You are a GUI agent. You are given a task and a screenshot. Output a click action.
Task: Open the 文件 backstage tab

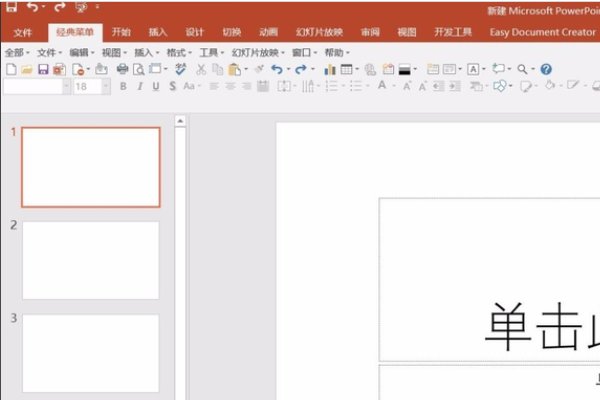click(x=23, y=32)
